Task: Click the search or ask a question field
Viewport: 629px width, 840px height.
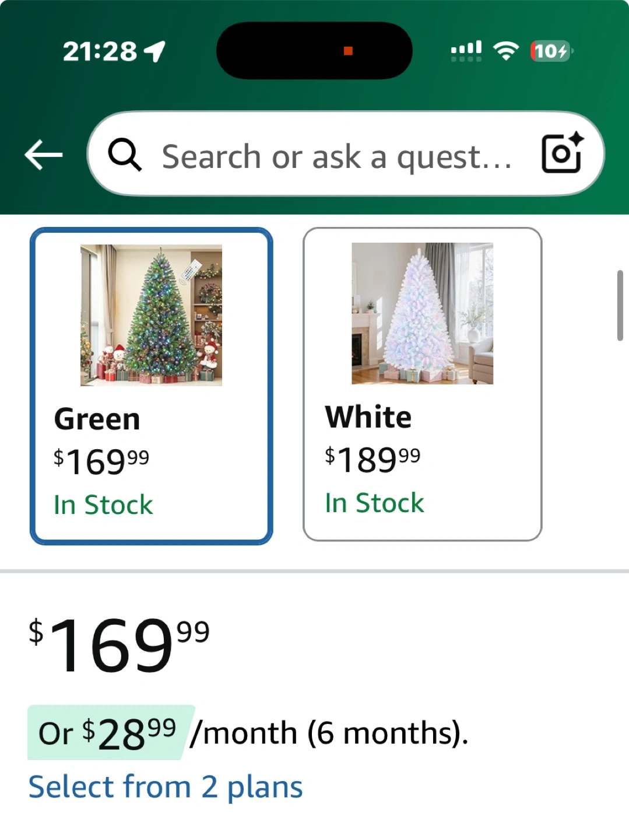Action: pyautogui.click(x=337, y=157)
